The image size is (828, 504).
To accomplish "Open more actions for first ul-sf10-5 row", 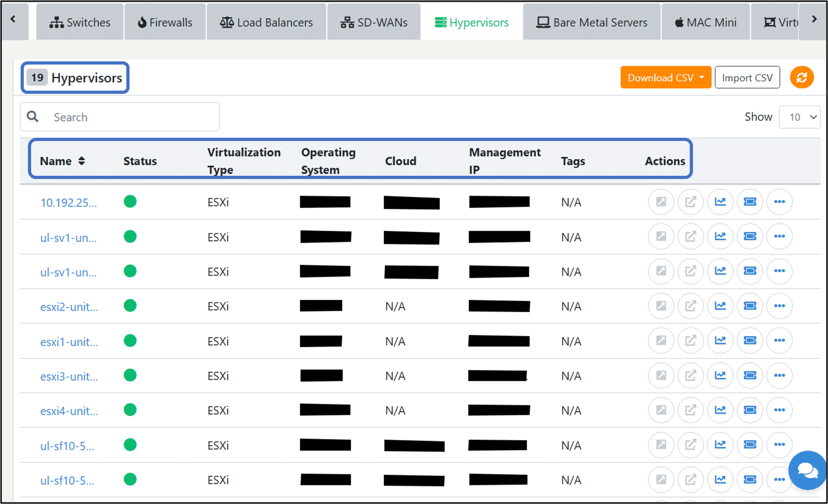I will (779, 444).
